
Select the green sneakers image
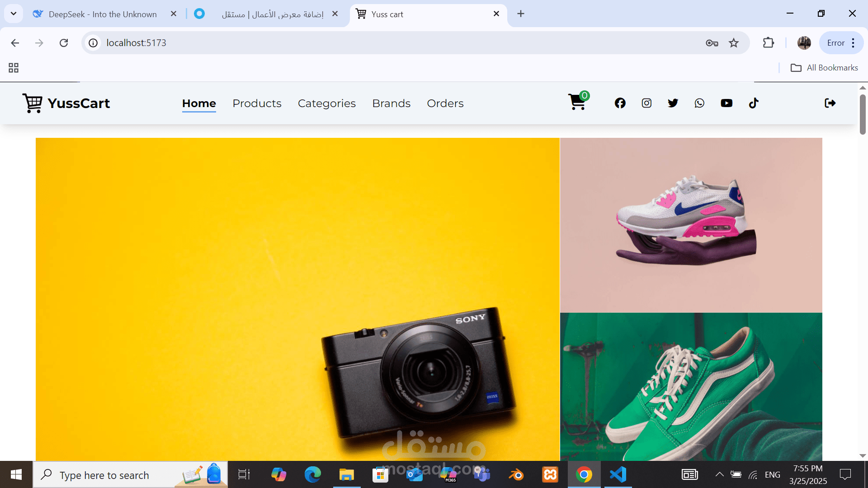tap(691, 387)
